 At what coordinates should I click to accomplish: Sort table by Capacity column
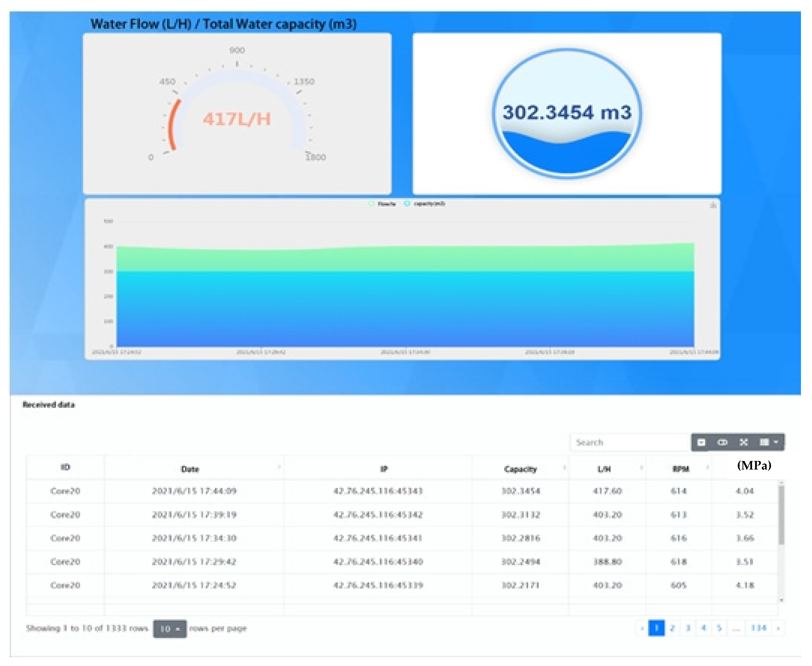click(x=520, y=469)
